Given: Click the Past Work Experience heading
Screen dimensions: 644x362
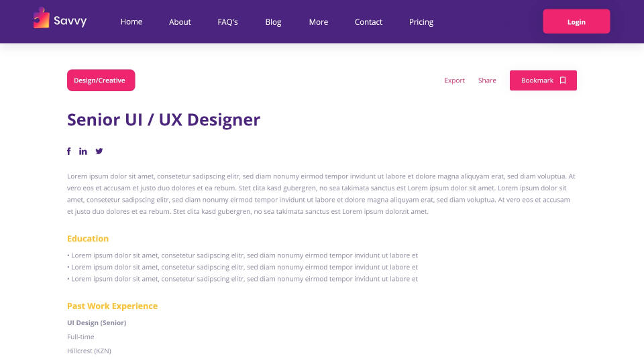Looking at the screenshot, I should (112, 306).
